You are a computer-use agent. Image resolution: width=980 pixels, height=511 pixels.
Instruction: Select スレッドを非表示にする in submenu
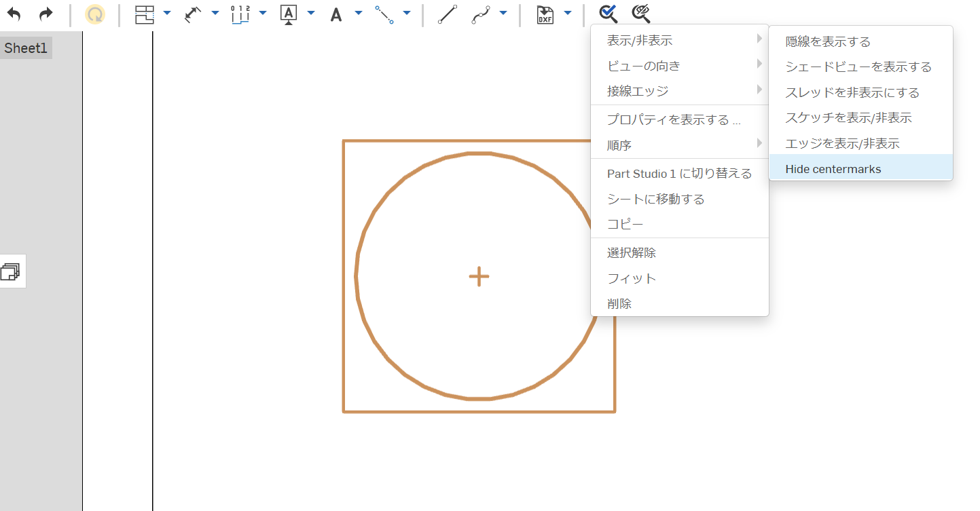click(x=860, y=92)
